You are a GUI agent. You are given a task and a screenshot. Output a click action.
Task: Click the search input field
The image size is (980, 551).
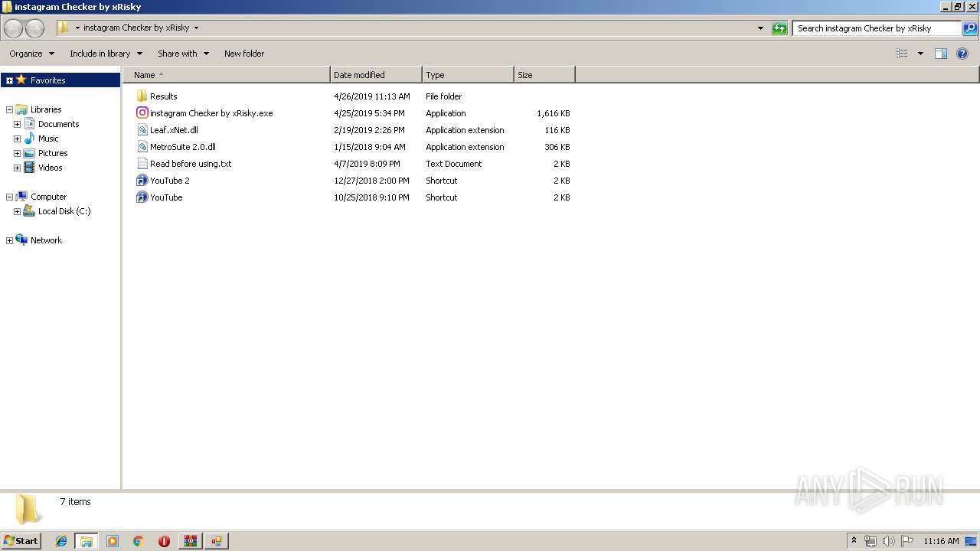pyautogui.click(x=877, y=28)
